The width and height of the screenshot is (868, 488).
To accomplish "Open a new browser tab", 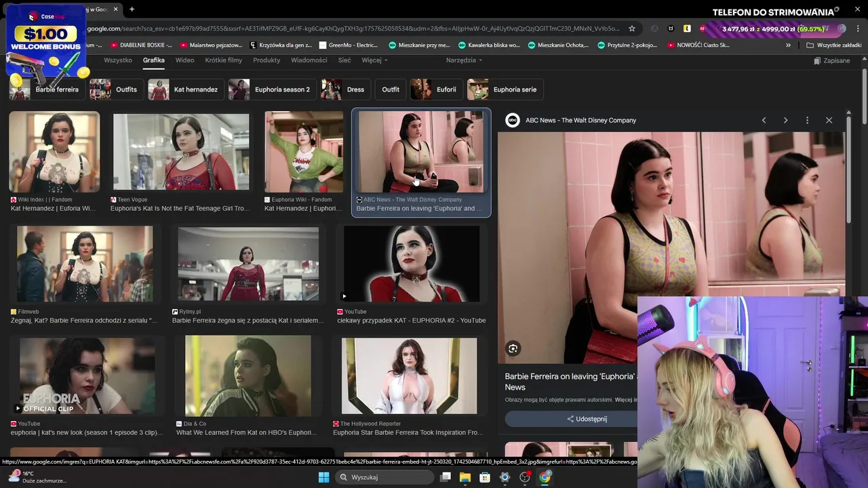I will 132,9.
